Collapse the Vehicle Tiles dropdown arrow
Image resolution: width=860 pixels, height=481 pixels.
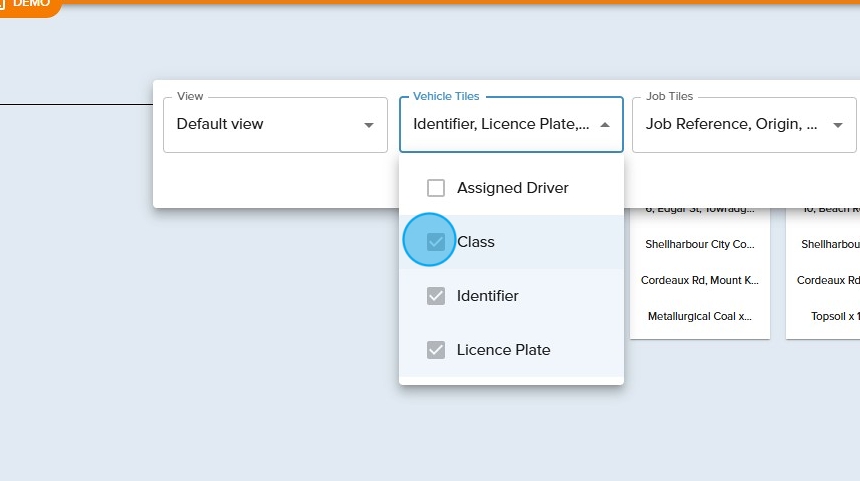605,125
